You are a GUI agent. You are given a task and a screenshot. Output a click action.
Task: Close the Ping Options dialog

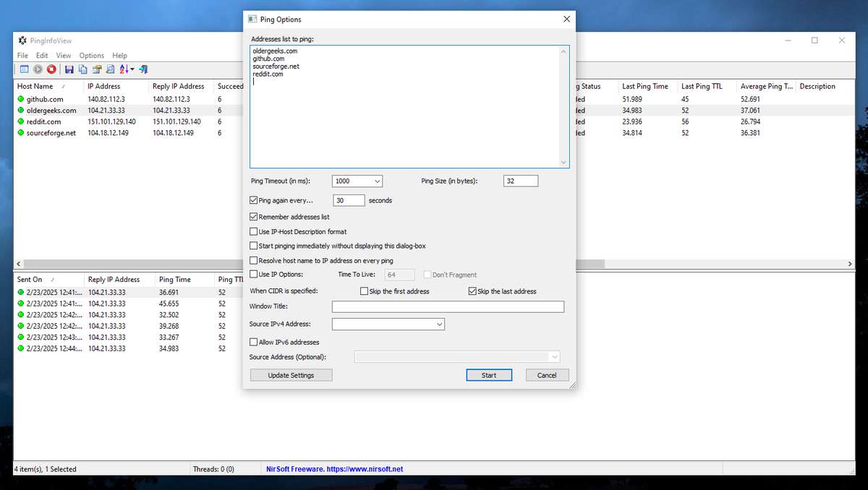pyautogui.click(x=566, y=20)
